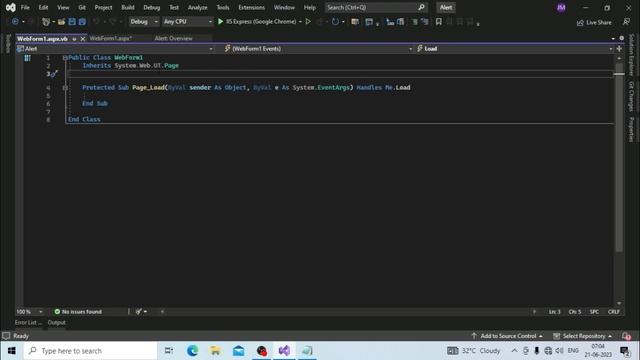Save the current file with Save icon

[x=72, y=22]
